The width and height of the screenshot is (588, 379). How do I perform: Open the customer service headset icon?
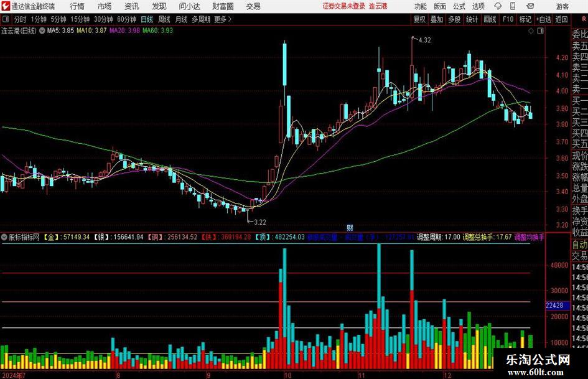498,6
